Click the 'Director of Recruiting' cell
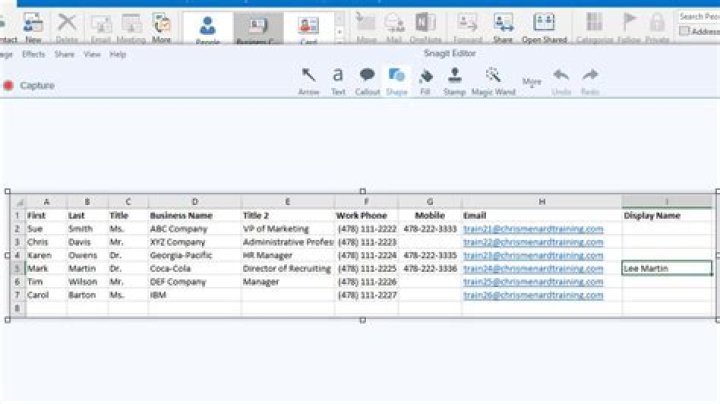 (x=288, y=269)
